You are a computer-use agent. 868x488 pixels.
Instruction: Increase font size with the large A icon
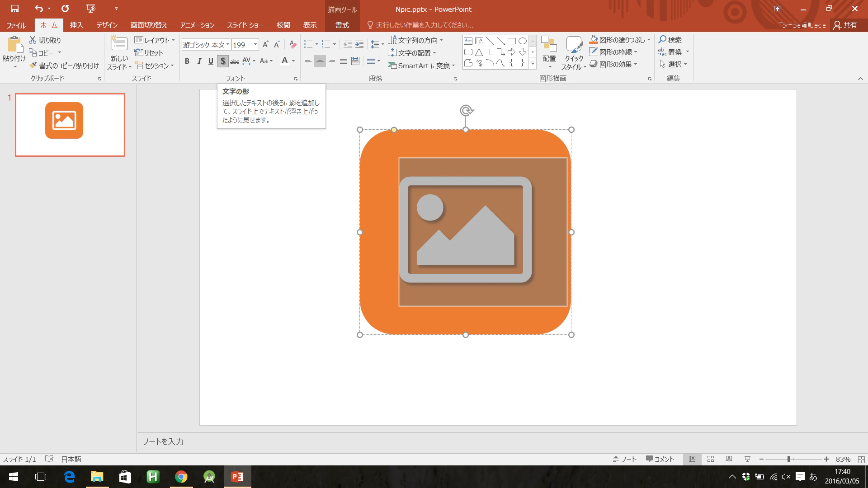(x=265, y=44)
